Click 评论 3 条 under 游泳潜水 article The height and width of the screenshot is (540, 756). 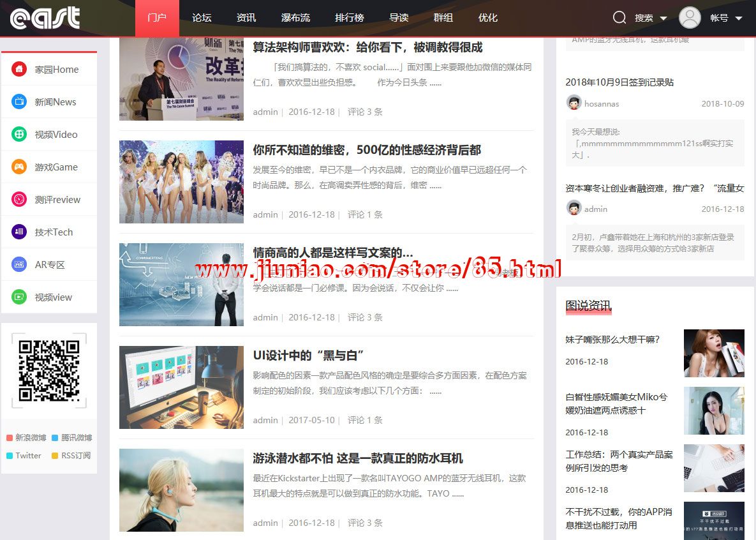click(365, 523)
